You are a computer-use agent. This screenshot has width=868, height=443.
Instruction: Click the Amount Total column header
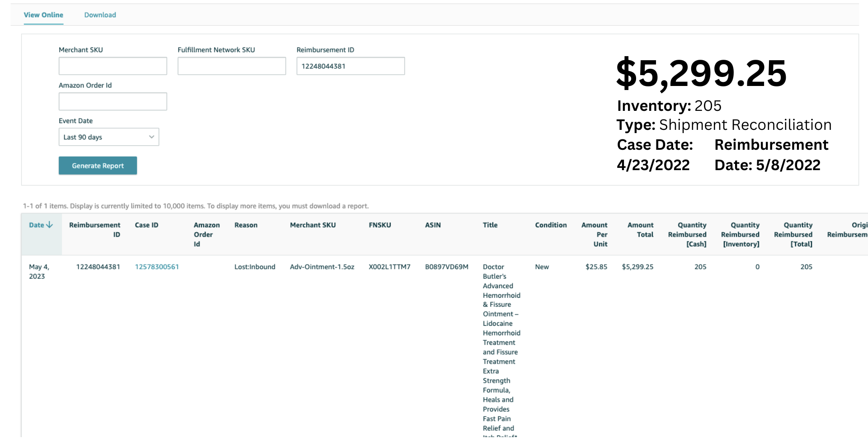click(x=640, y=229)
